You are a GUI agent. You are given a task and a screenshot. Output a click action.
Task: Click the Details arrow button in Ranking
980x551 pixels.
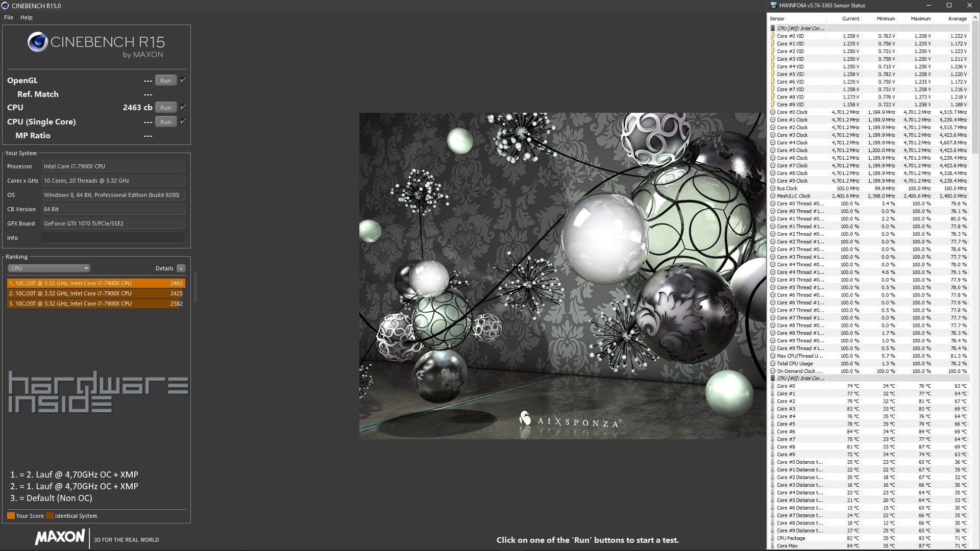[x=181, y=268]
